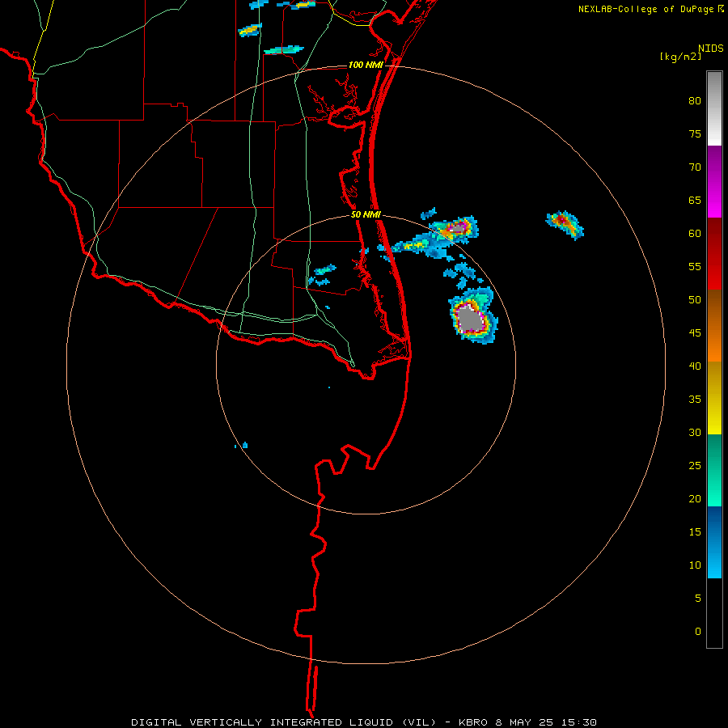
Task: Click the 80 value on the color scale
Action: point(695,101)
